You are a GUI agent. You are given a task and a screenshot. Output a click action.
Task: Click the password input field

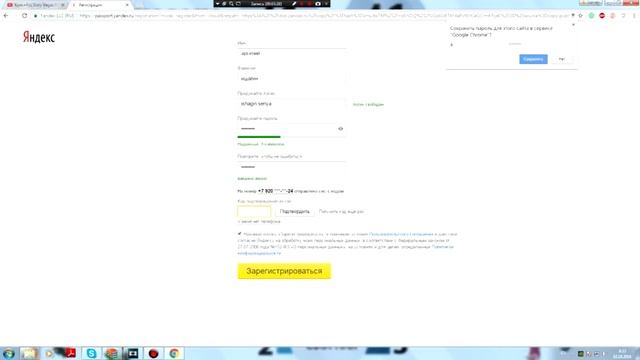tap(291, 129)
